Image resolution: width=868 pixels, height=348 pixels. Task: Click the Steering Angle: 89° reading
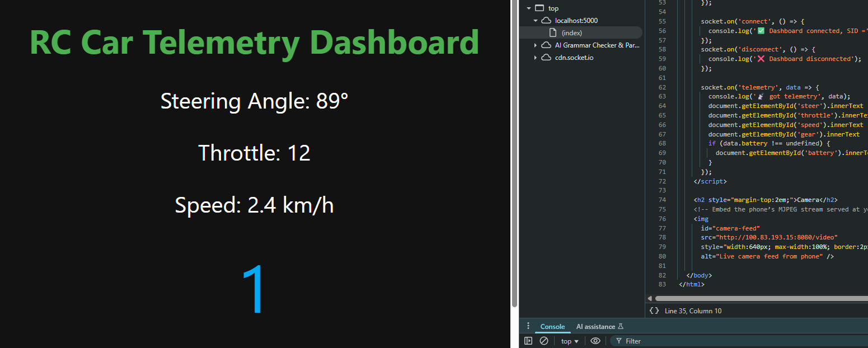coord(255,101)
